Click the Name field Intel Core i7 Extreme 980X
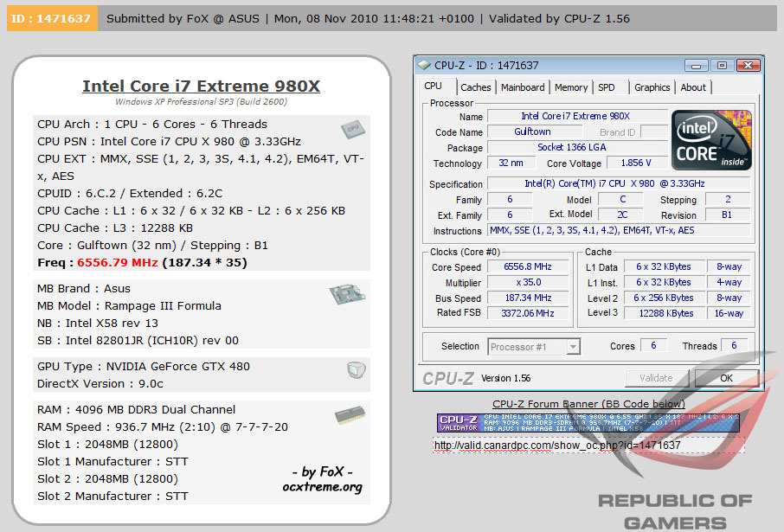The height and width of the screenshot is (532, 784). tap(576, 116)
